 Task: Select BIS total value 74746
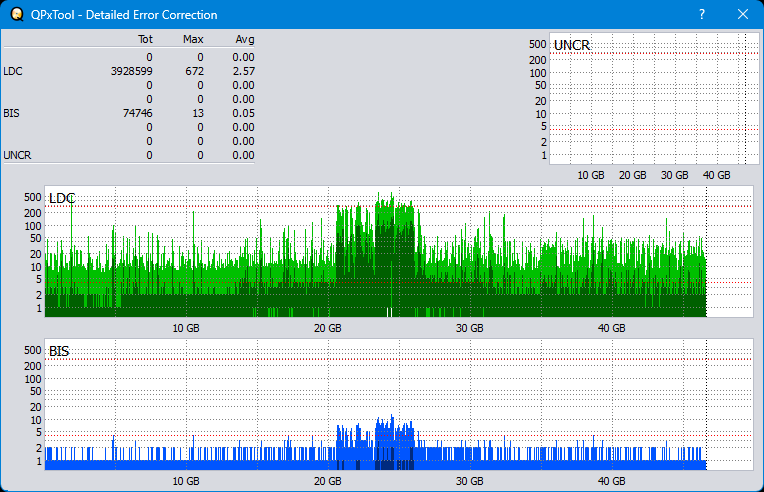coord(137,113)
